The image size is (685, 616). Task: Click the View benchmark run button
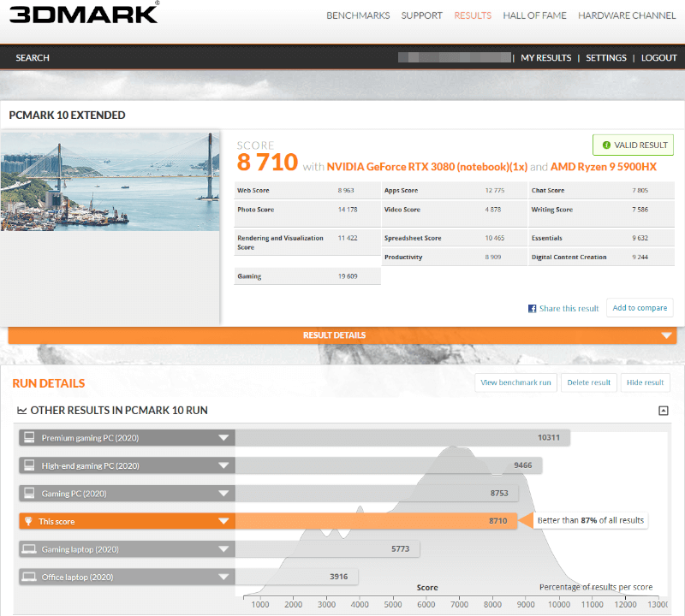[515, 382]
